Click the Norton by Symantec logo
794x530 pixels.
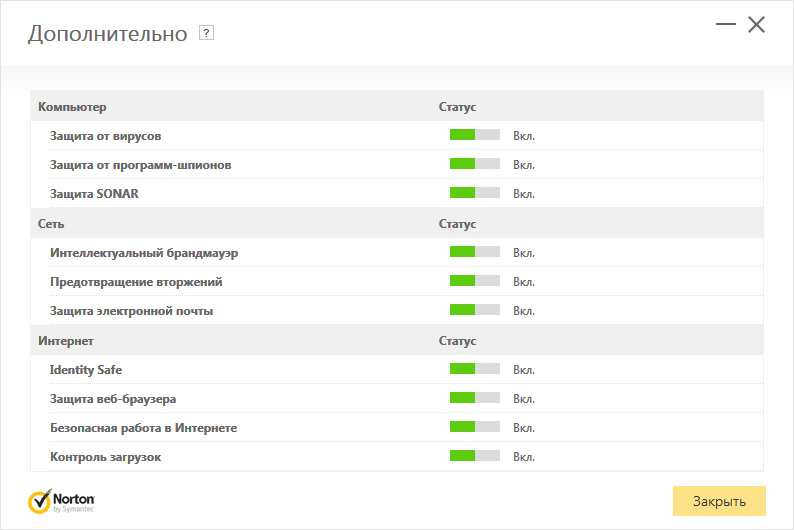pos(61,500)
